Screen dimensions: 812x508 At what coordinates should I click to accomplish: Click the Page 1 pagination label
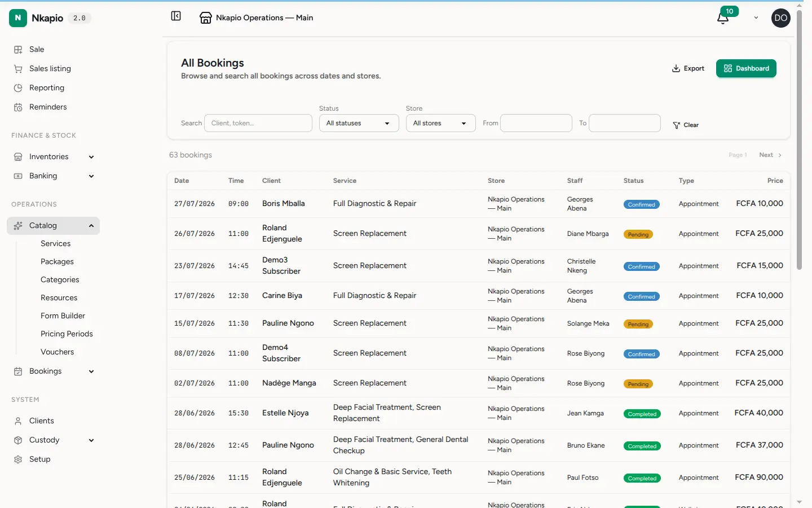(x=738, y=155)
